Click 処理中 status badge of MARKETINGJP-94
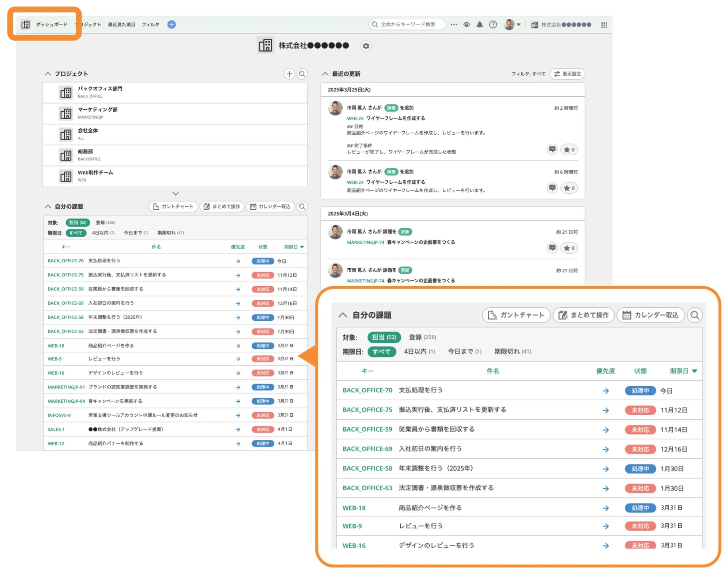The height and width of the screenshot is (573, 728). click(263, 401)
